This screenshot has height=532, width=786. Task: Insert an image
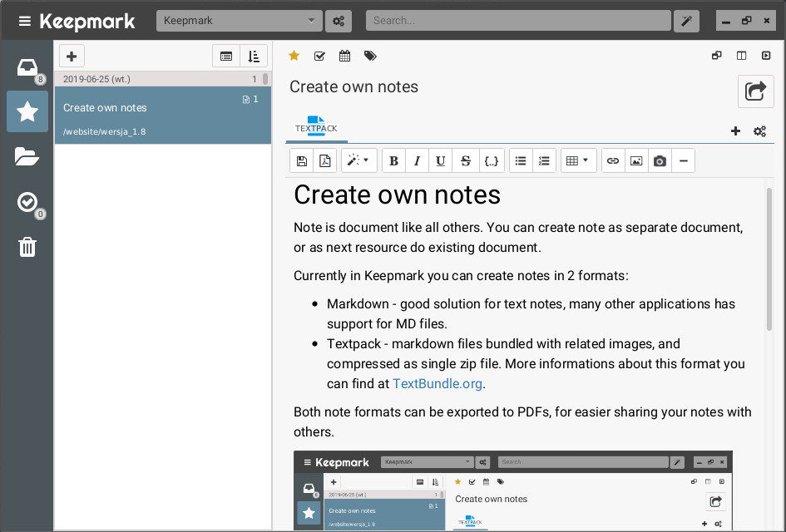tap(636, 160)
